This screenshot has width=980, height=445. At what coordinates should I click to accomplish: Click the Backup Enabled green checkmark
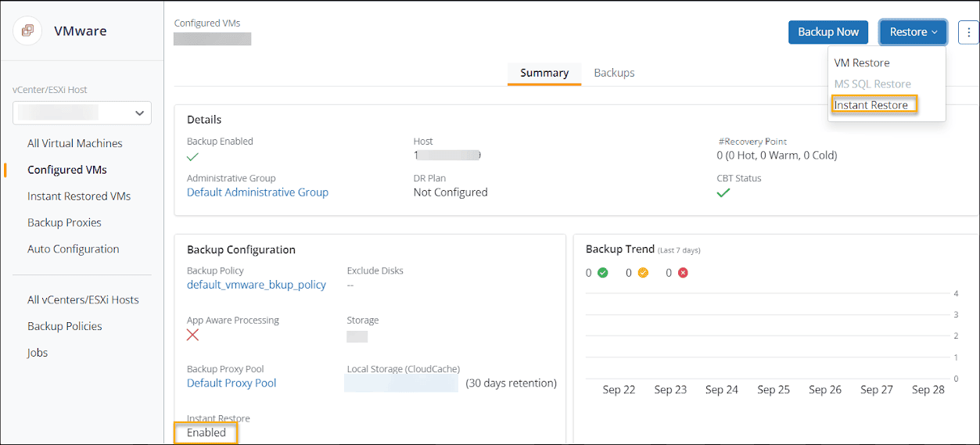point(193,156)
